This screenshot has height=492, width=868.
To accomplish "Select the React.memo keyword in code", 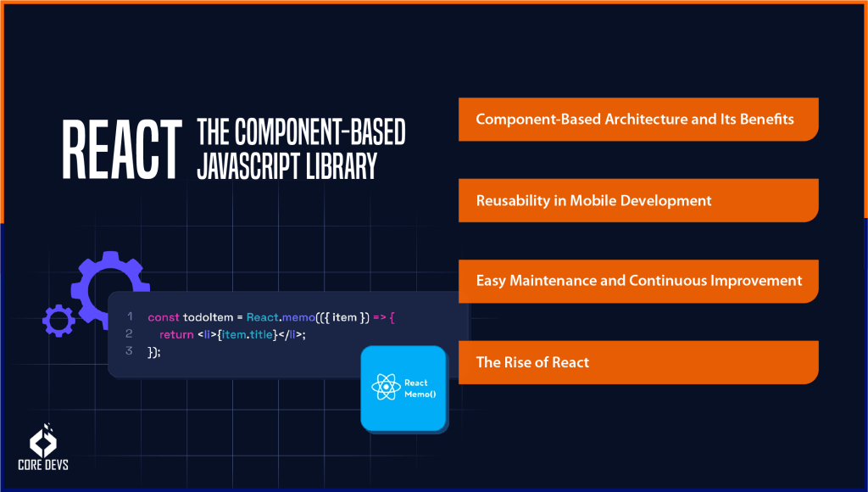I will (280, 316).
